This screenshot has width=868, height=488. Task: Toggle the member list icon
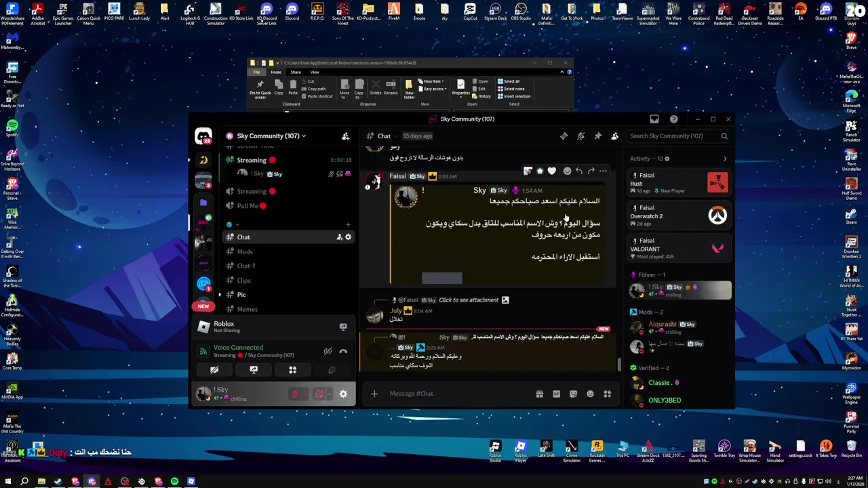pos(614,136)
